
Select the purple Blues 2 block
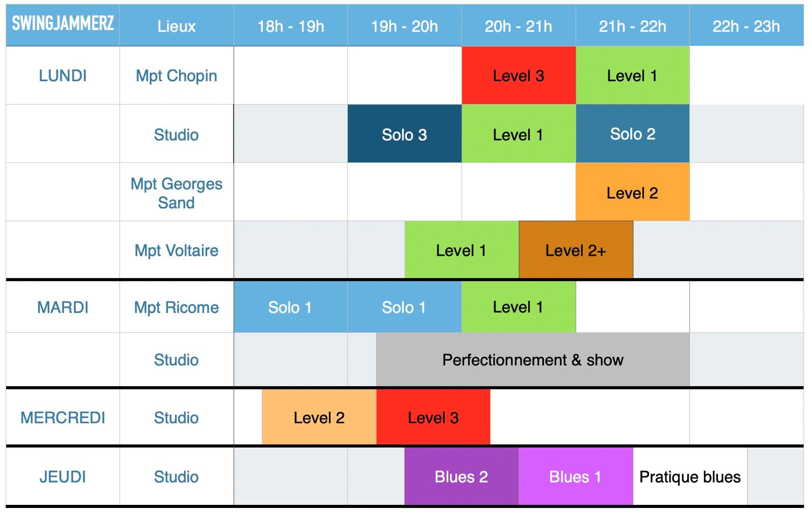[x=461, y=476]
